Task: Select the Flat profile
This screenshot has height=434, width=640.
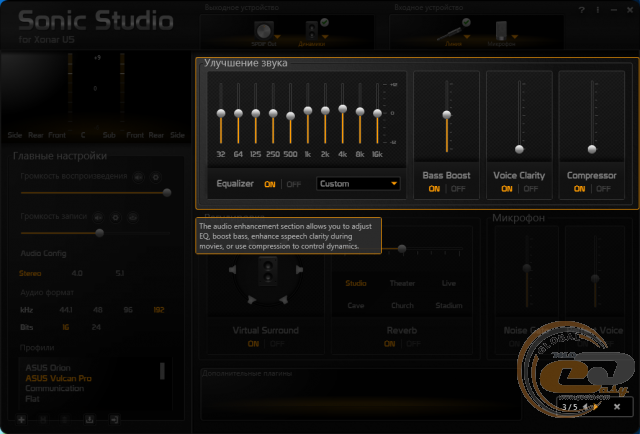Action: tap(32, 399)
